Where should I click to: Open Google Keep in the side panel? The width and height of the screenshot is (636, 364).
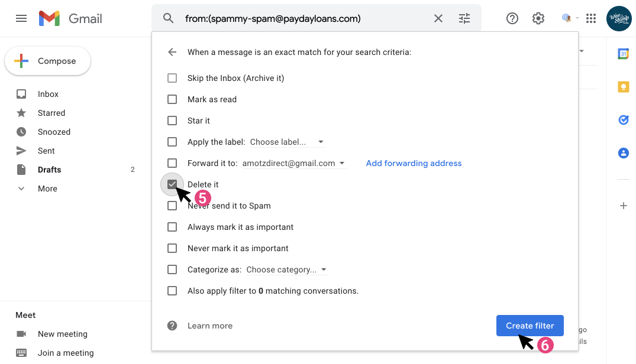click(623, 86)
